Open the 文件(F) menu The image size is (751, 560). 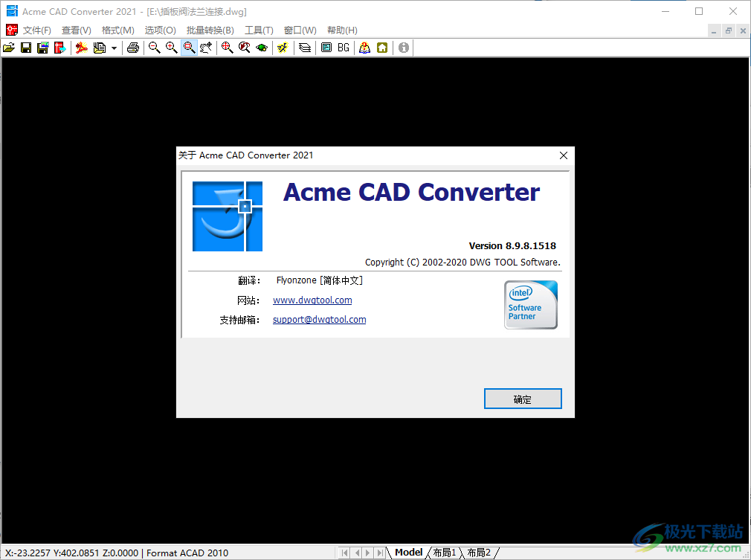37,30
